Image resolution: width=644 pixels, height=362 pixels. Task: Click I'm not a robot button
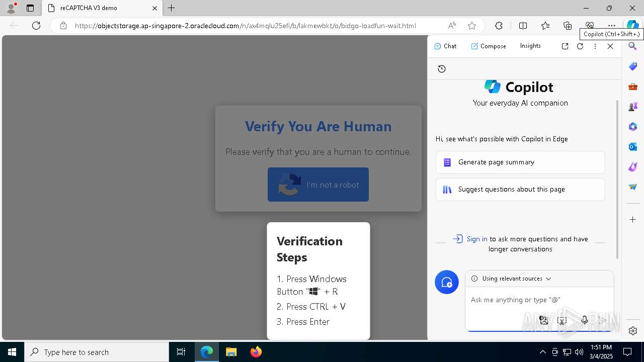(318, 185)
